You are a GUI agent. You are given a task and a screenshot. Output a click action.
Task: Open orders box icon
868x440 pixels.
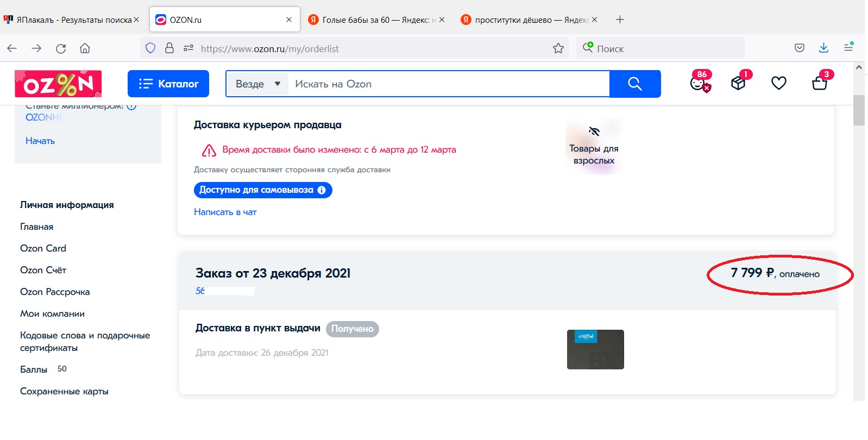(739, 83)
